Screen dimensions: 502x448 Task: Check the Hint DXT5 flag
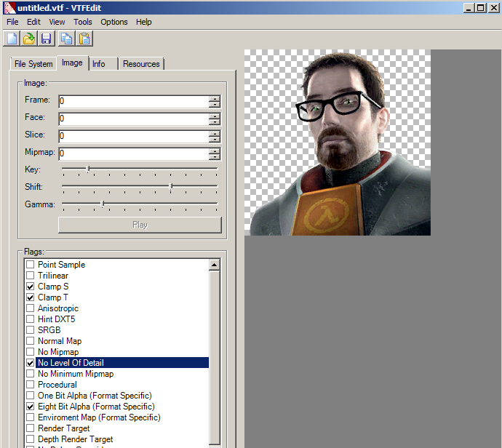(x=31, y=319)
